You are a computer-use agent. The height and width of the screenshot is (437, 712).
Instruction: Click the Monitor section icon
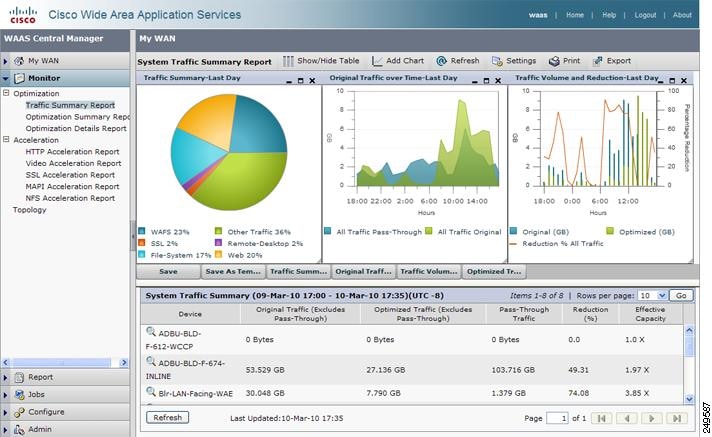point(19,78)
